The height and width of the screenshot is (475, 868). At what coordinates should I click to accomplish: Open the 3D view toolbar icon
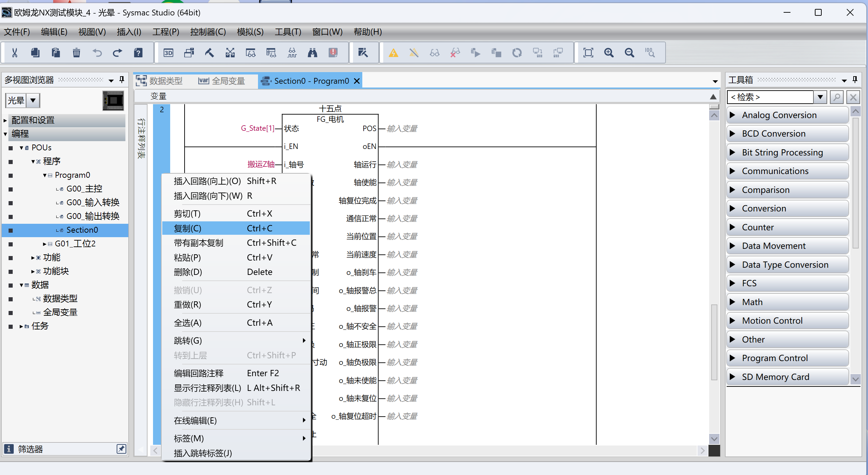(168, 53)
